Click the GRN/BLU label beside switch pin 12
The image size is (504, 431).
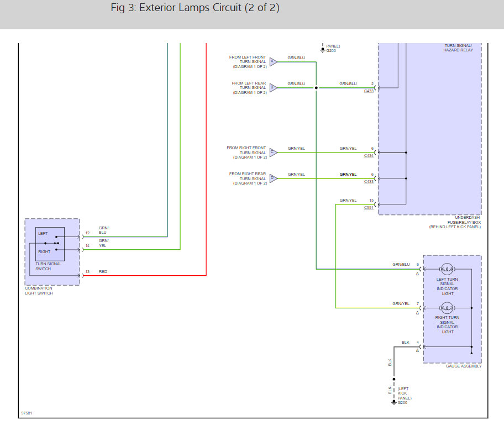[x=103, y=230]
